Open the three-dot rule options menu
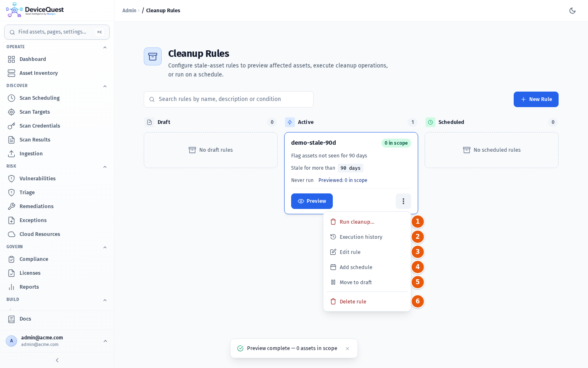The width and height of the screenshot is (588, 368). tap(403, 201)
